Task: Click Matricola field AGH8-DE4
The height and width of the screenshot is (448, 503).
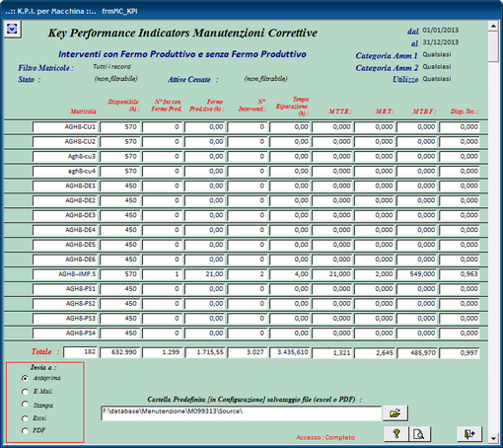Action: click(65, 230)
